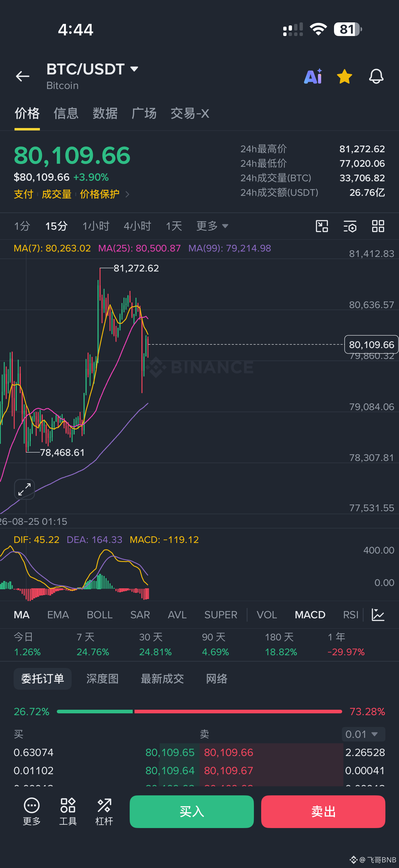Open price alerts bell icon
This screenshot has width=399, height=868.
(376, 76)
